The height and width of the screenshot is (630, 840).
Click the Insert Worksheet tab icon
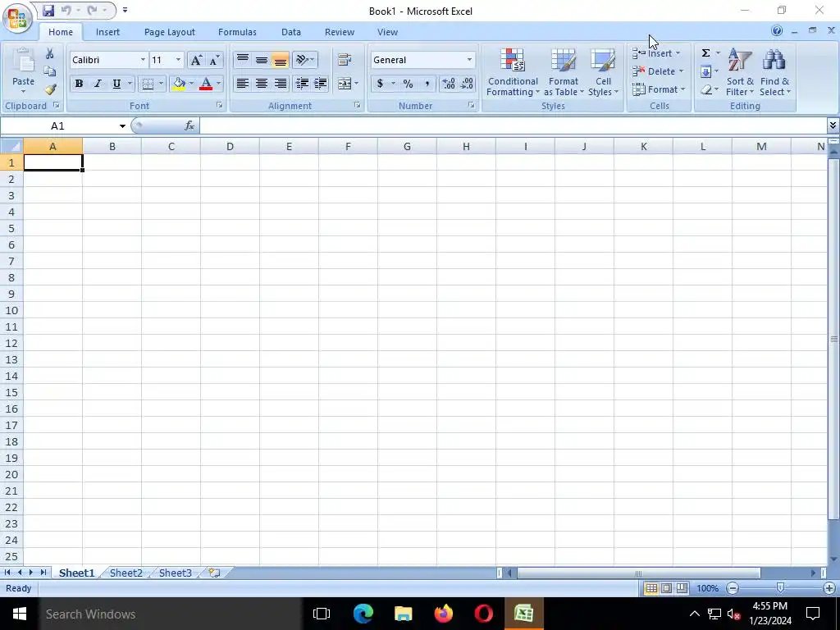[x=214, y=573]
